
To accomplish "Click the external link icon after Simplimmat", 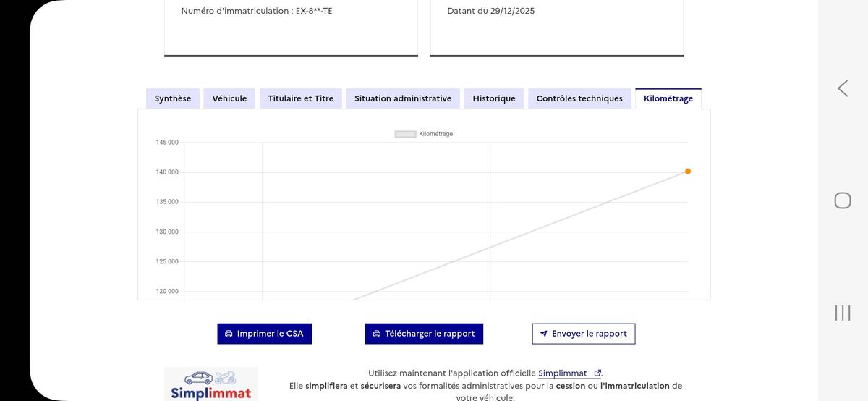I will 597,373.
